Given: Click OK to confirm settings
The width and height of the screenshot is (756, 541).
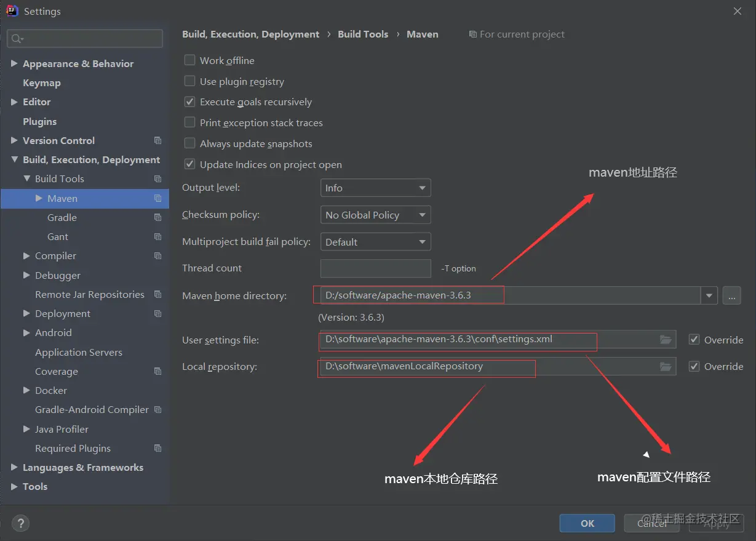Looking at the screenshot, I should pos(587,523).
